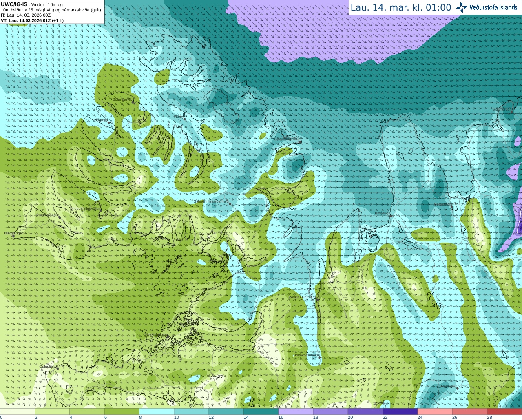The height and width of the screenshot is (420, 522).
Task: Click the VT: Lau. 14.03.2026 01Z line
Action: click(32, 20)
